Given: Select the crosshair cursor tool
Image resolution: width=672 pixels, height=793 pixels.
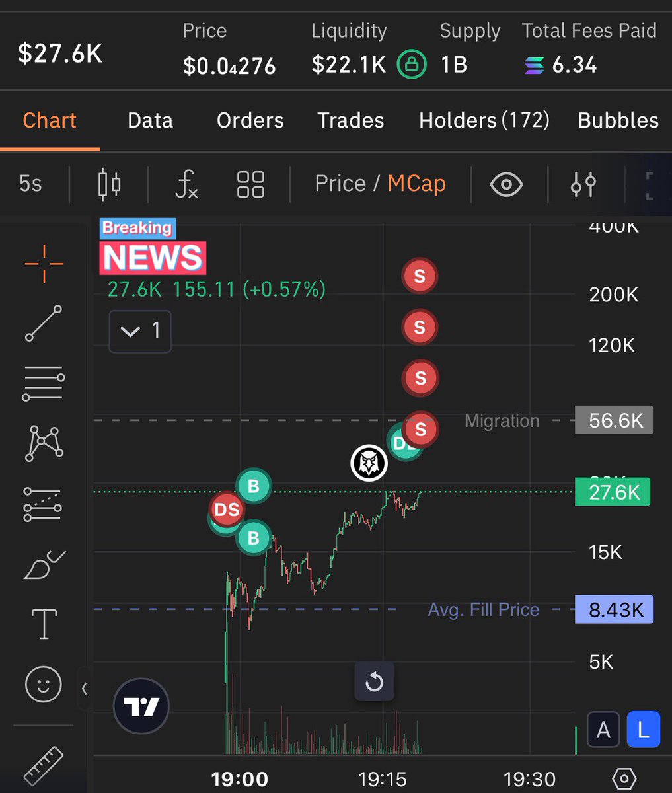Looking at the screenshot, I should [x=44, y=264].
